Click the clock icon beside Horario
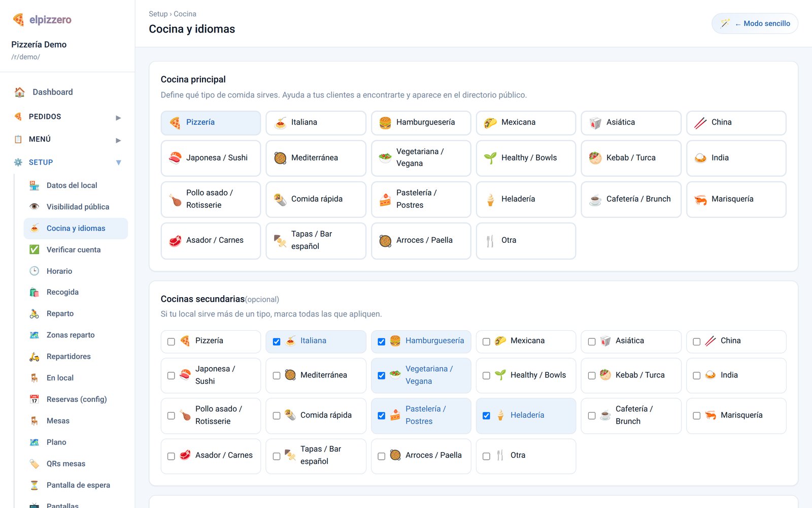 (x=35, y=271)
